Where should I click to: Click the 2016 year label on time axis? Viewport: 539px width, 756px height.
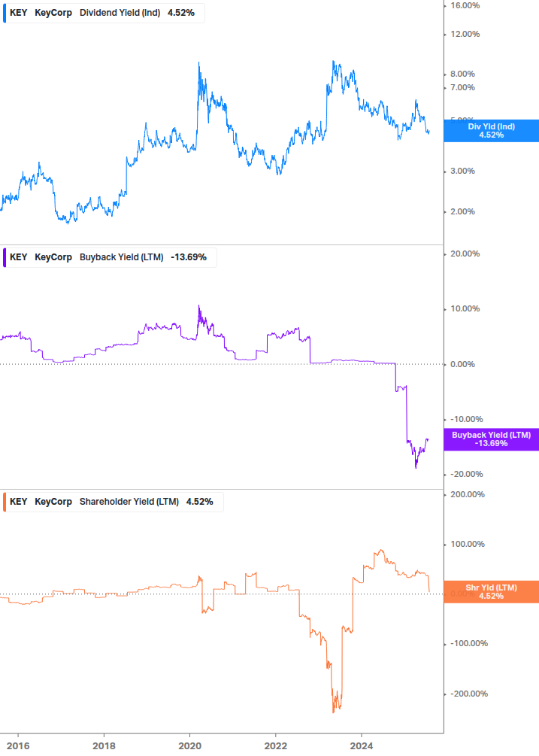coord(18,746)
